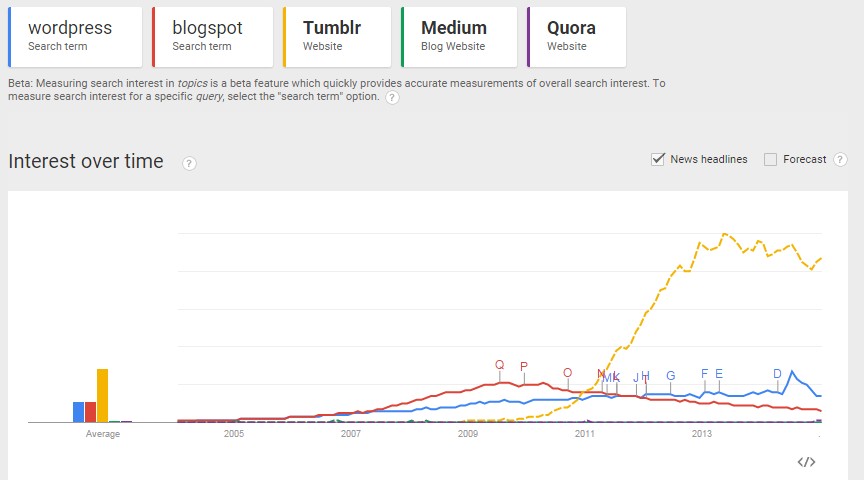Click news headline marker E
Image resolution: width=864 pixels, height=480 pixels.
[718, 374]
